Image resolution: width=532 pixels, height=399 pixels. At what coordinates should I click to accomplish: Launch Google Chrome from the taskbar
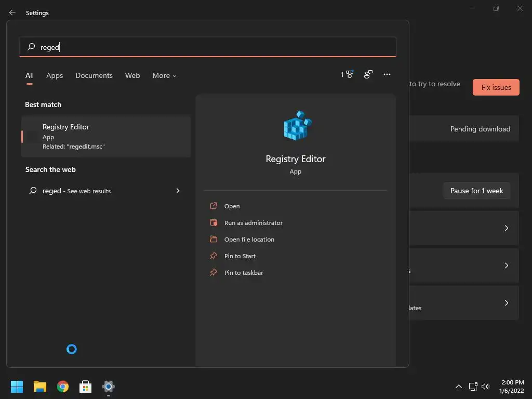click(63, 387)
